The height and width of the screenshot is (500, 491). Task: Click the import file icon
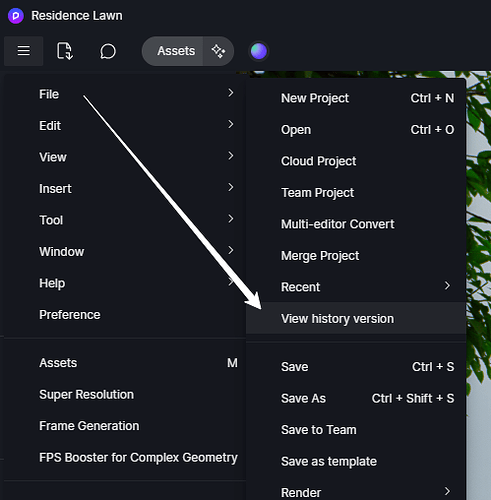click(x=65, y=51)
